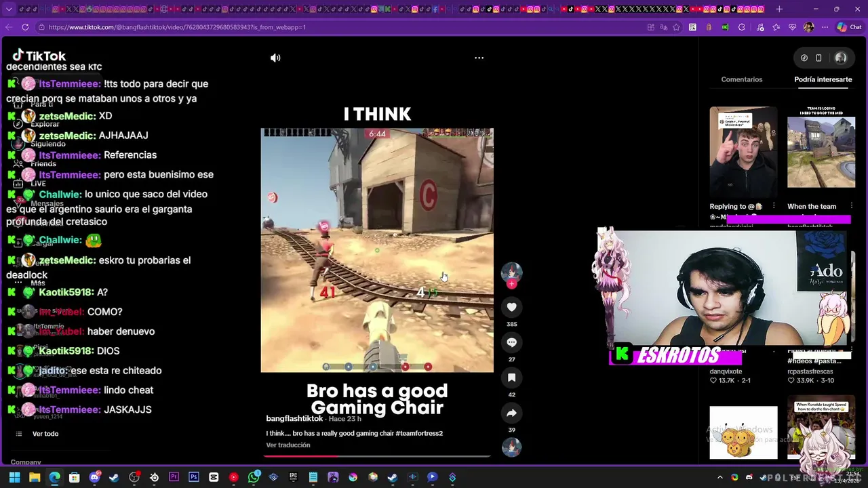Image resolution: width=868 pixels, height=488 pixels.
Task: Follow creator using the red plus badge
Action: click(512, 285)
